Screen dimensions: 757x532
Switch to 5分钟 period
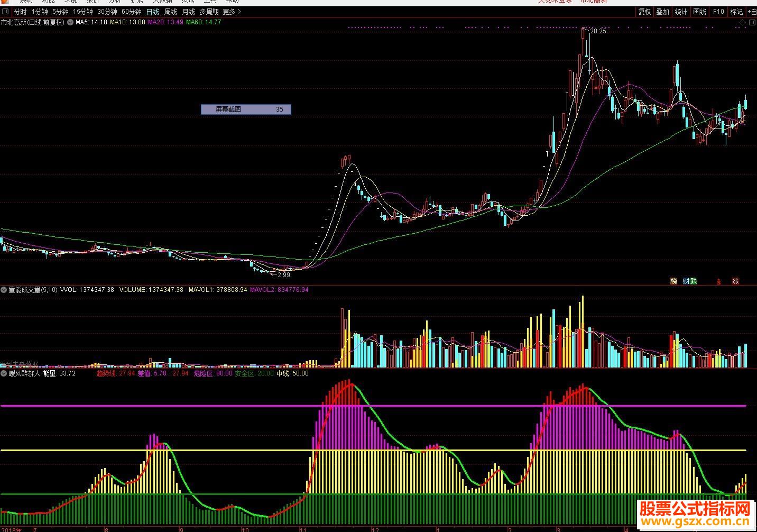click(60, 12)
